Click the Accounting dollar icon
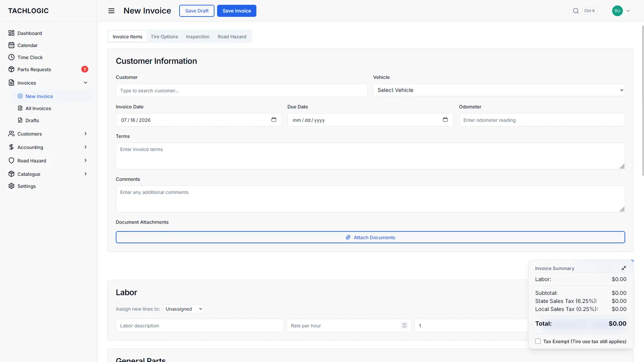This screenshot has height=362, width=644. [x=11, y=147]
